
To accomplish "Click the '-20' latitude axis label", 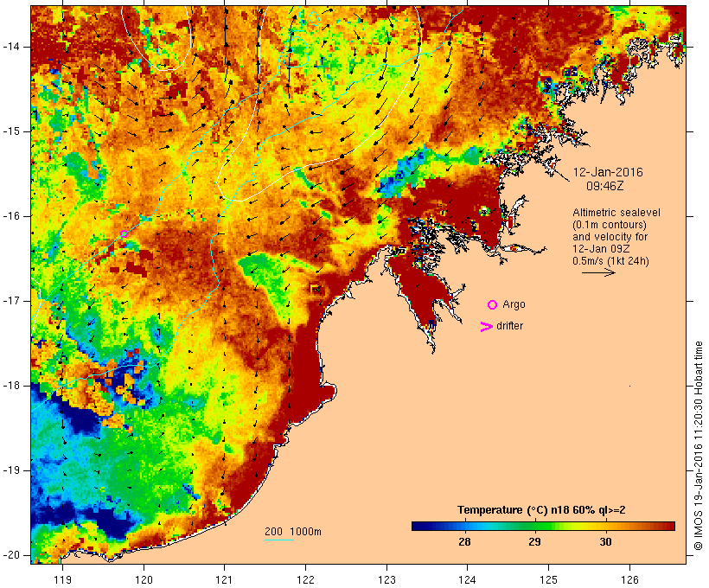I will pos(11,555).
